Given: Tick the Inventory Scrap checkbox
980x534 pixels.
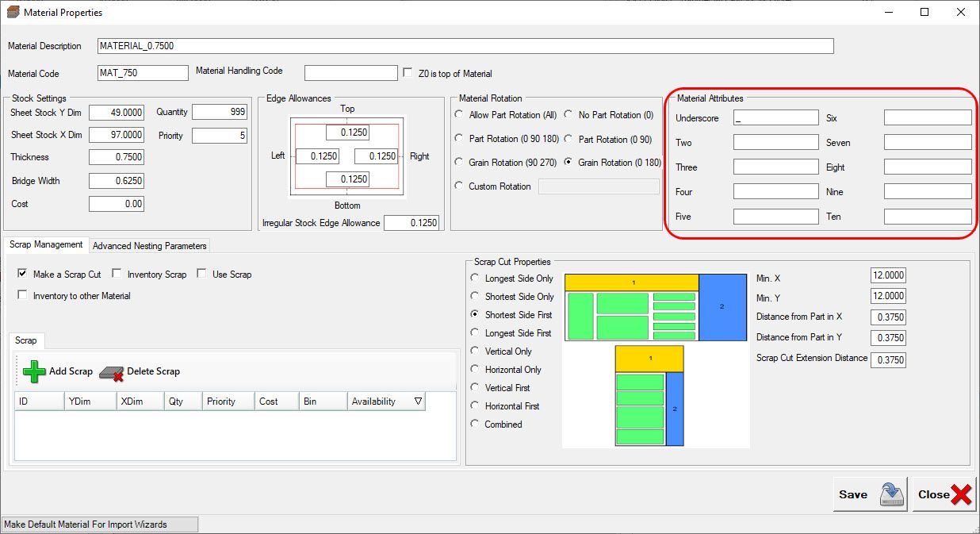Looking at the screenshot, I should 117,274.
